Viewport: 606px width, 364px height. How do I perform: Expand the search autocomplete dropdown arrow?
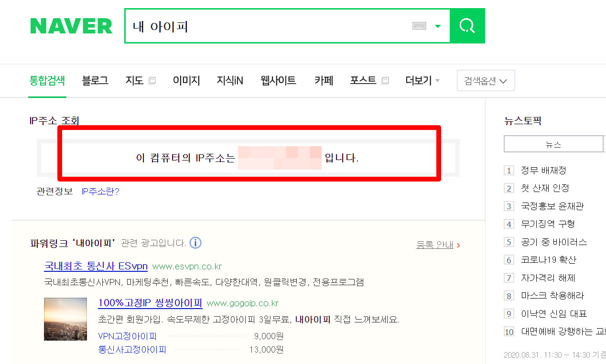(438, 26)
